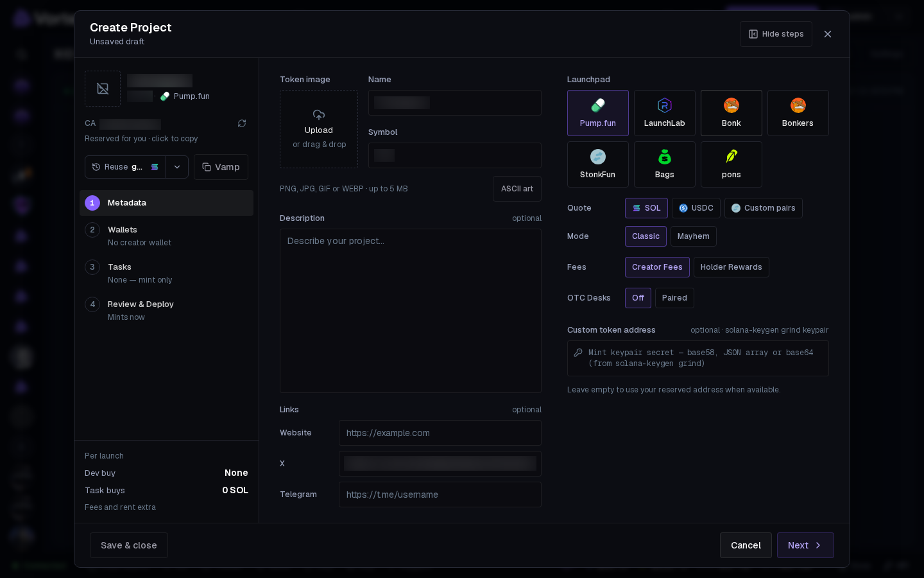Select Holder Rewards fees option
The height and width of the screenshot is (578, 924).
click(x=732, y=267)
